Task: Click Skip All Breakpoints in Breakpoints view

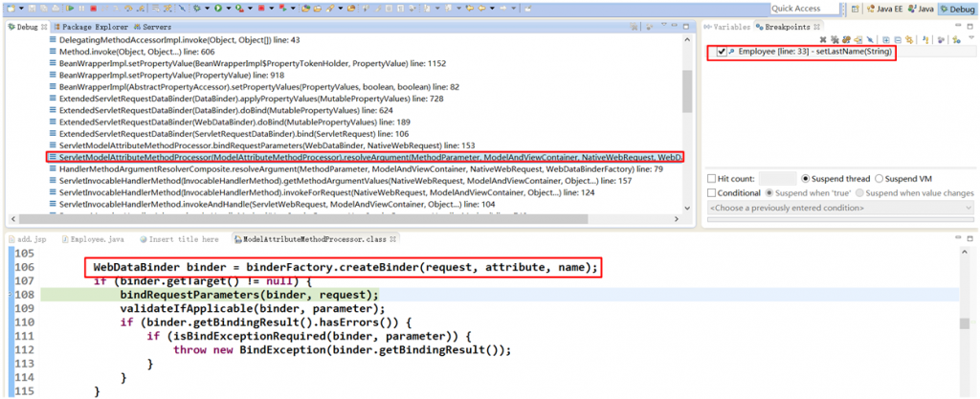Action: pyautogui.click(x=870, y=40)
